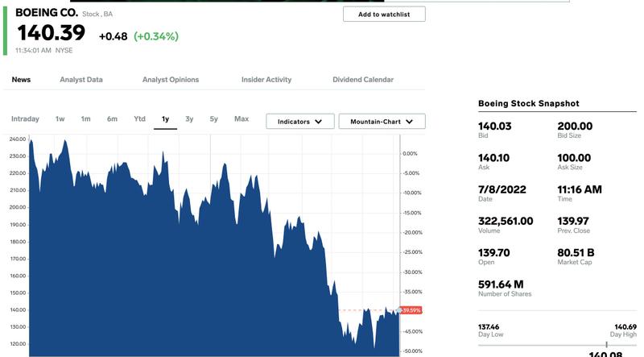Click the BOEING CO. stock title
The width and height of the screenshot is (644, 357).
(47, 13)
